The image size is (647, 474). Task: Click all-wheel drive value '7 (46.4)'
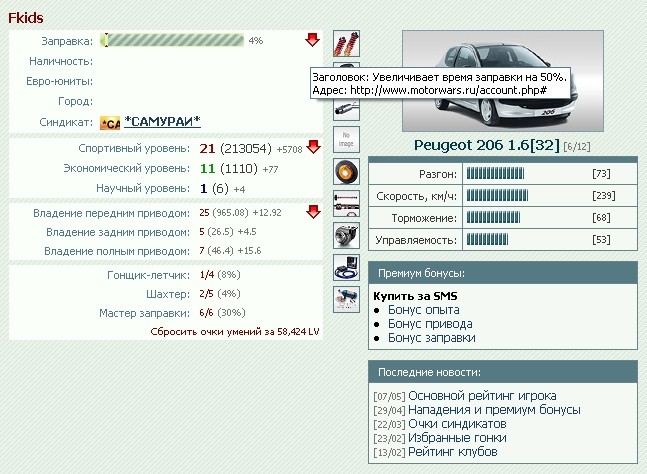click(x=216, y=251)
